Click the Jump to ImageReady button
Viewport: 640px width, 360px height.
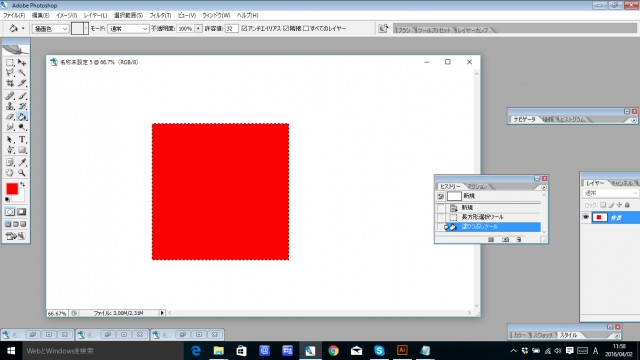[16, 236]
